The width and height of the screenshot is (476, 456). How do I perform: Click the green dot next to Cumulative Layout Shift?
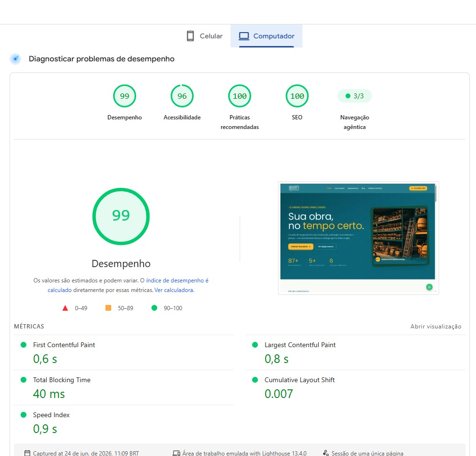click(x=255, y=380)
